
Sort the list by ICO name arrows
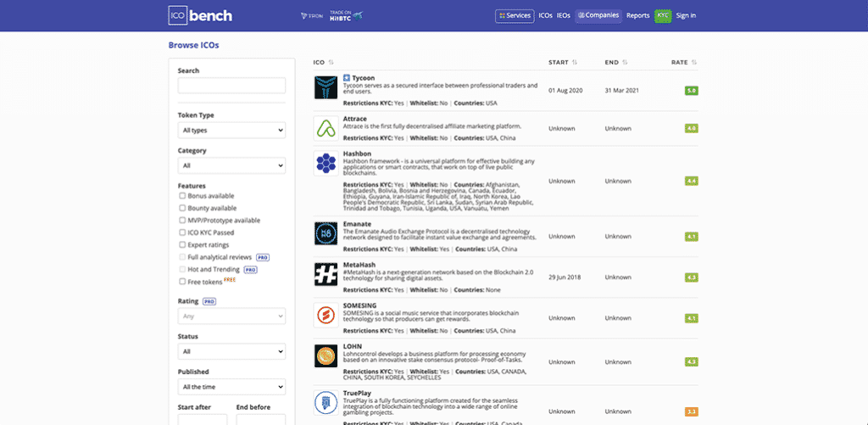[331, 63]
